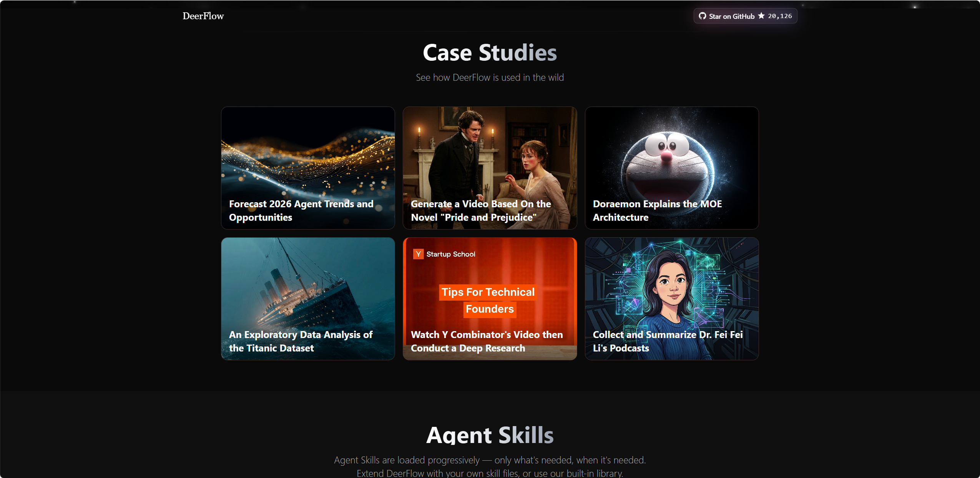The image size is (980, 478).
Task: Click the Agent Skills heading
Action: coord(490,435)
